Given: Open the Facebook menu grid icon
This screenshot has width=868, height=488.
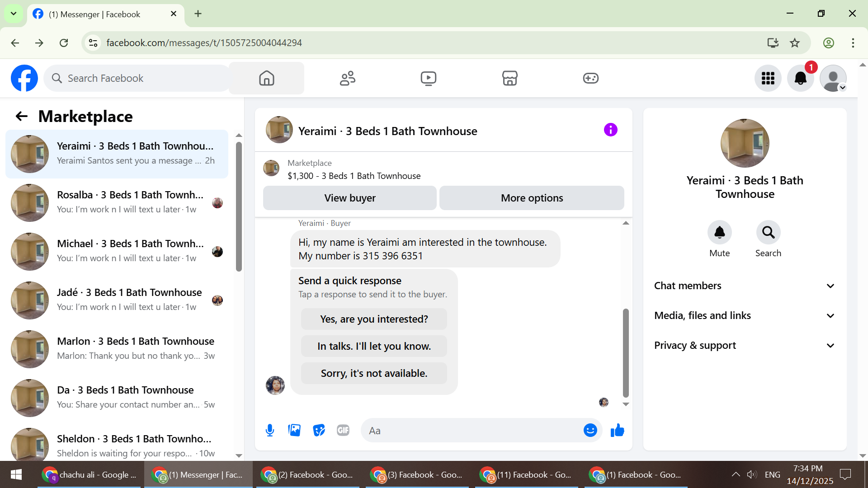Looking at the screenshot, I should [768, 78].
